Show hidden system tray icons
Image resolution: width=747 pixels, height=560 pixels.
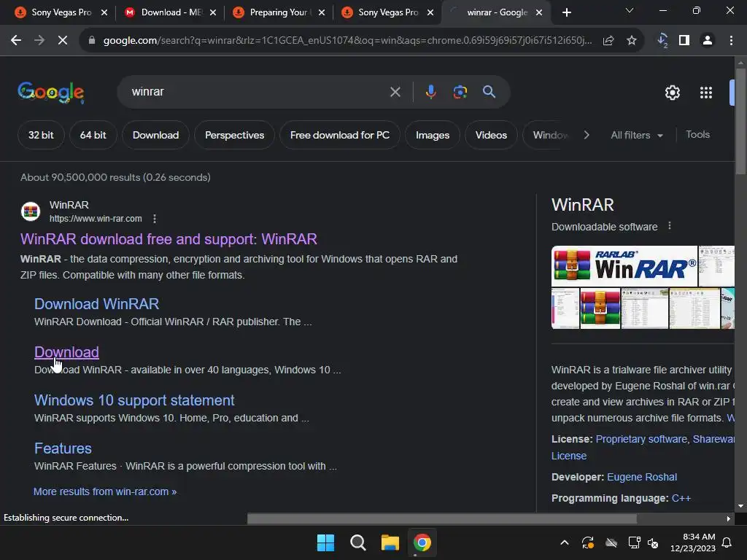point(565,542)
